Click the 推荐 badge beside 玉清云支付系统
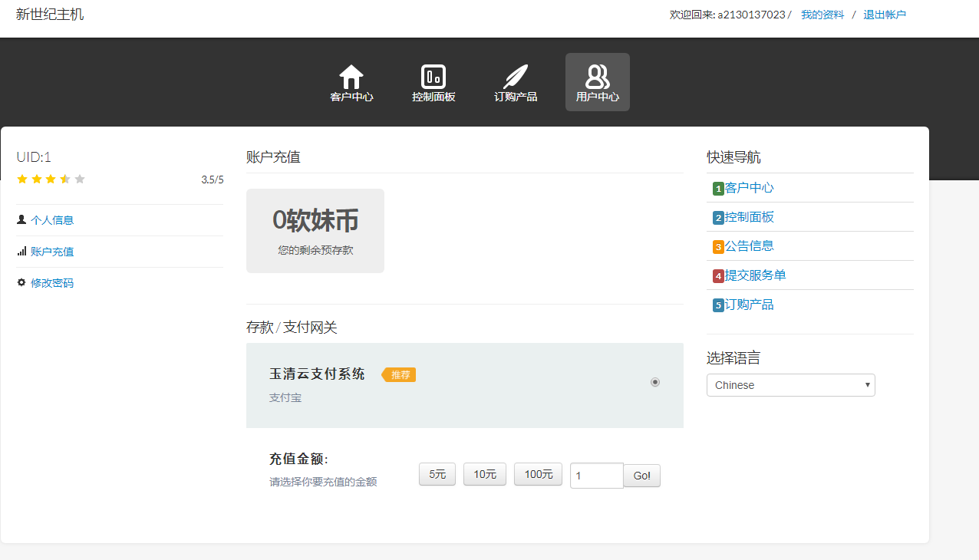 pos(398,375)
